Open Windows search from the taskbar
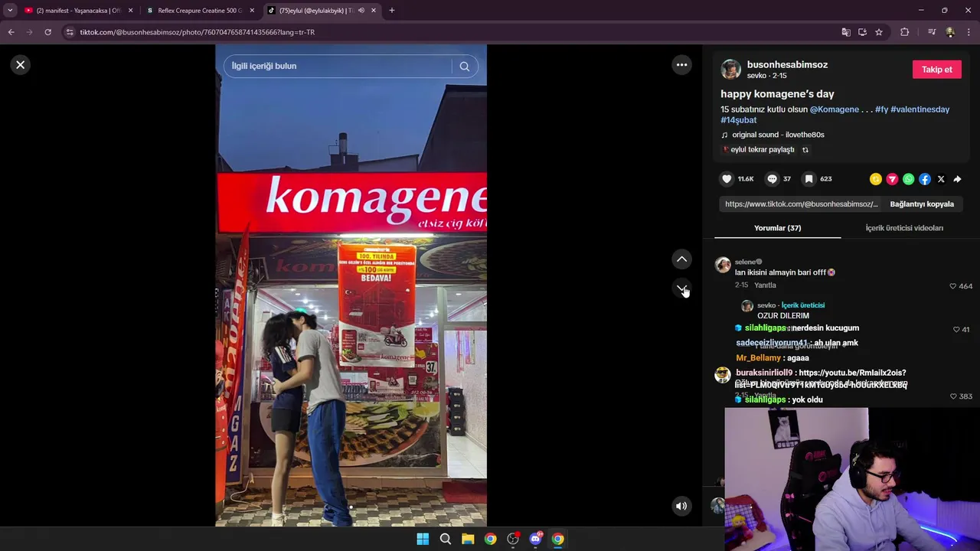The height and width of the screenshot is (551, 980). point(446,539)
